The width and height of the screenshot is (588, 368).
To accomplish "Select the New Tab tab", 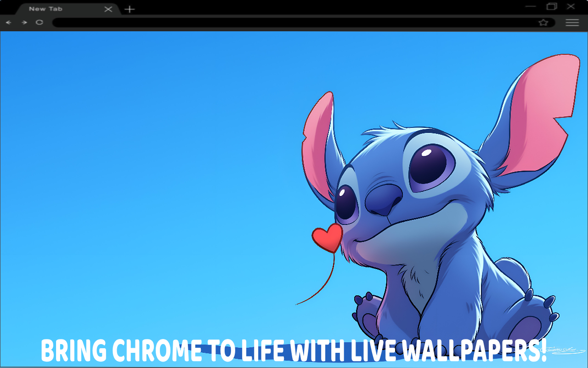I will coord(68,9).
